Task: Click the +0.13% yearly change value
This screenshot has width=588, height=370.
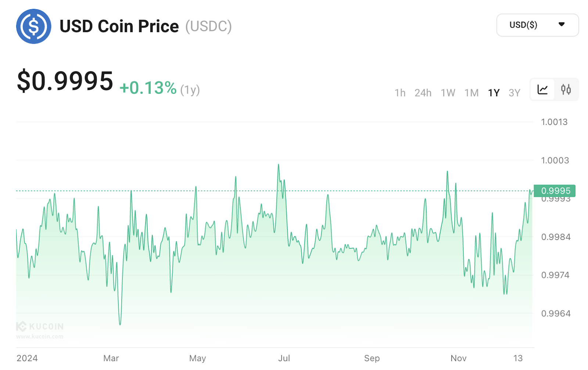Action: pos(148,88)
